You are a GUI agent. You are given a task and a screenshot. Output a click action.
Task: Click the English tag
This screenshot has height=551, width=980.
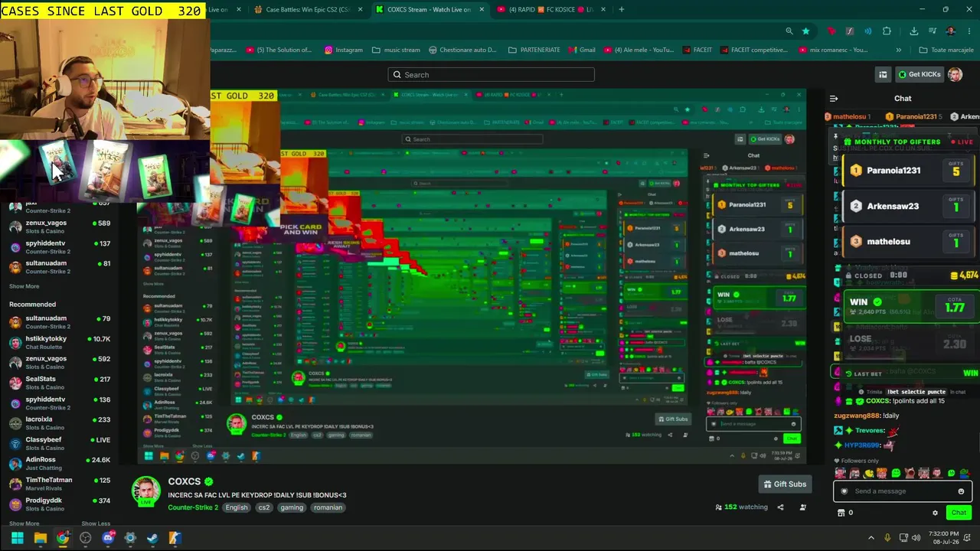[x=237, y=507]
